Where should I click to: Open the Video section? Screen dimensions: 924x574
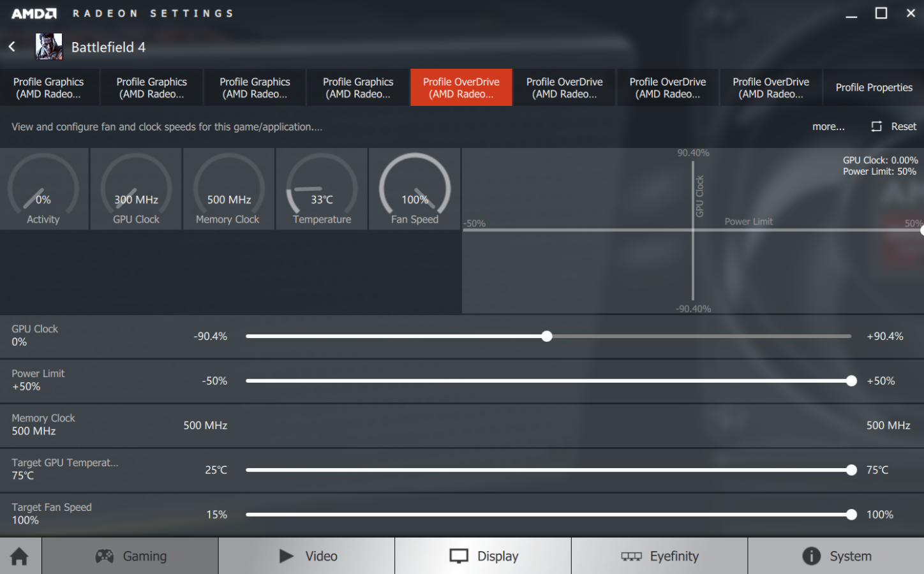point(307,556)
